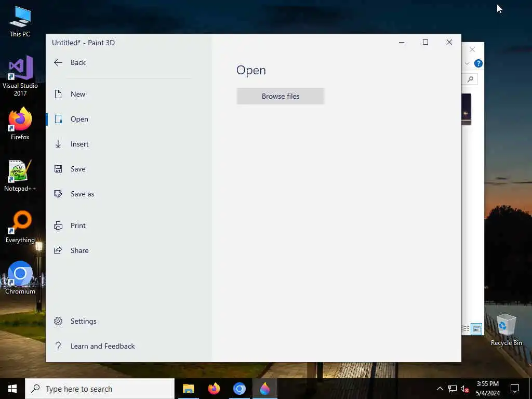Select the Recycle Bin desktop icon
The width and height of the screenshot is (532, 399).
coord(506,330)
